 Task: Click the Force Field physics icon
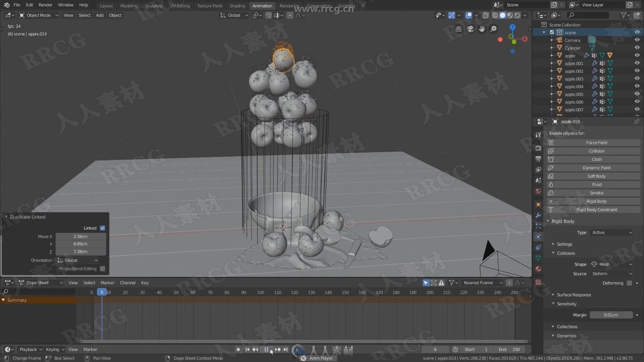click(551, 142)
